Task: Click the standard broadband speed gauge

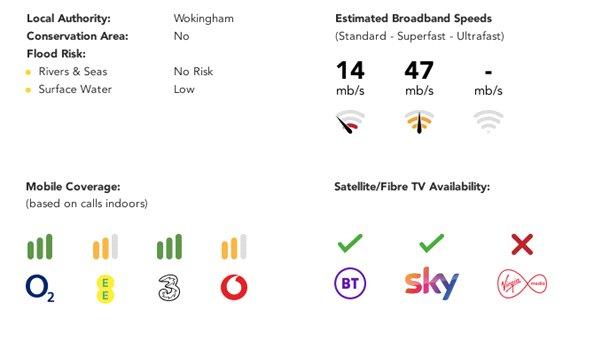Action: click(350, 122)
